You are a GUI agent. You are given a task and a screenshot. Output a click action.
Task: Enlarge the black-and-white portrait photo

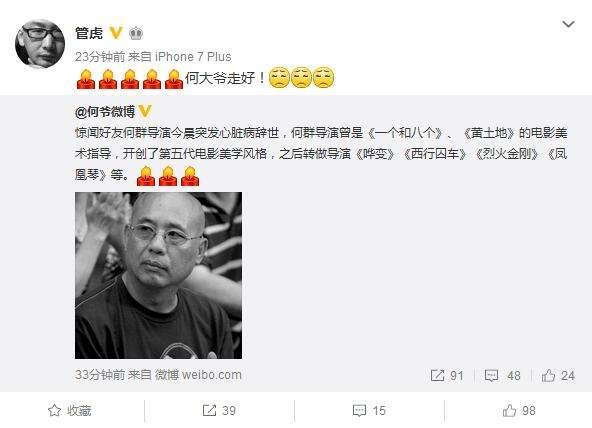[x=159, y=275]
